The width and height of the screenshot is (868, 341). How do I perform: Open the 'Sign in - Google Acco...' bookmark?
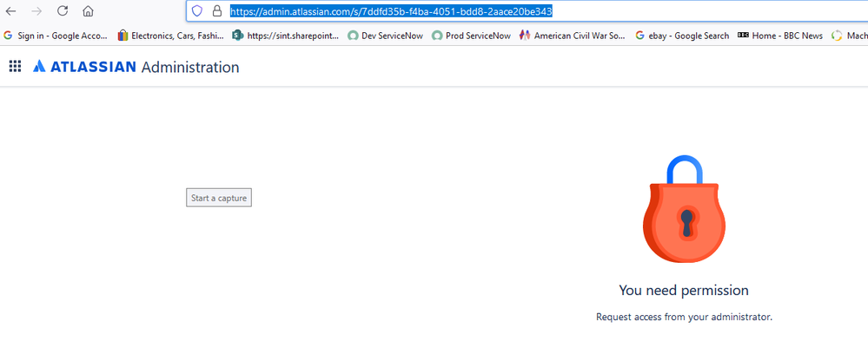pyautogui.click(x=56, y=36)
